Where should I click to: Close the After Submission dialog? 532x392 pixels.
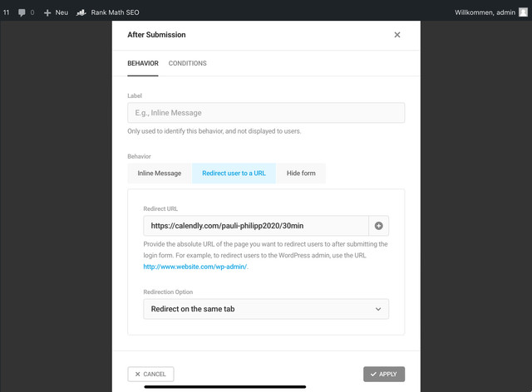pyautogui.click(x=397, y=35)
